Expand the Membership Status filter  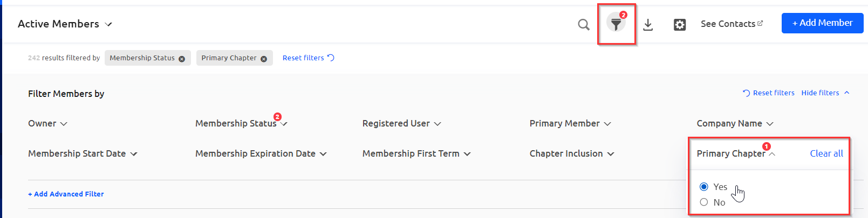click(241, 123)
